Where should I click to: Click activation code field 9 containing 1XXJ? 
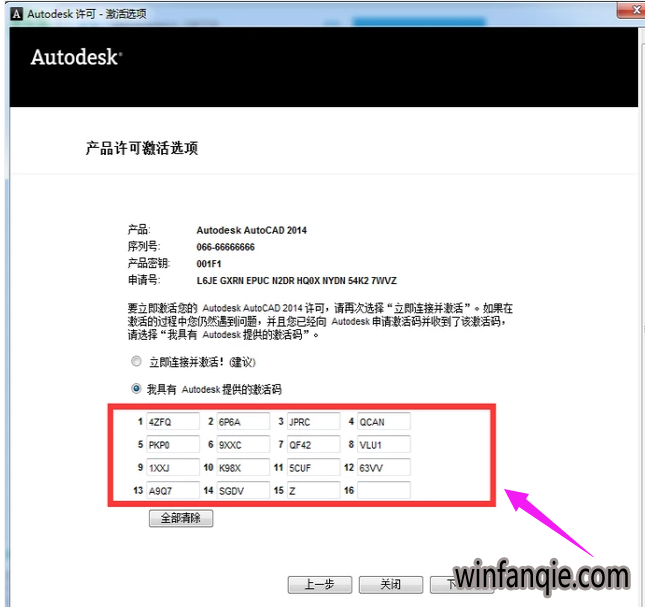[x=173, y=468]
